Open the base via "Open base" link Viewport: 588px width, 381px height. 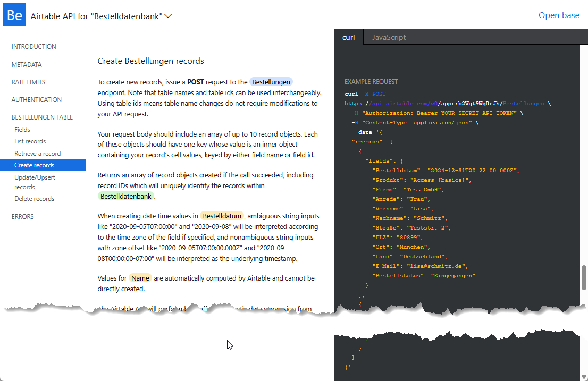pos(559,15)
